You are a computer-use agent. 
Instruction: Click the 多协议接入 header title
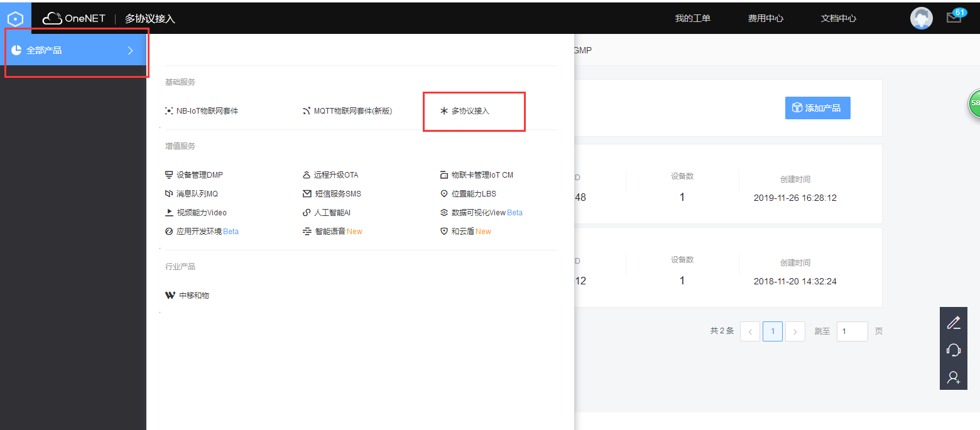(150, 19)
